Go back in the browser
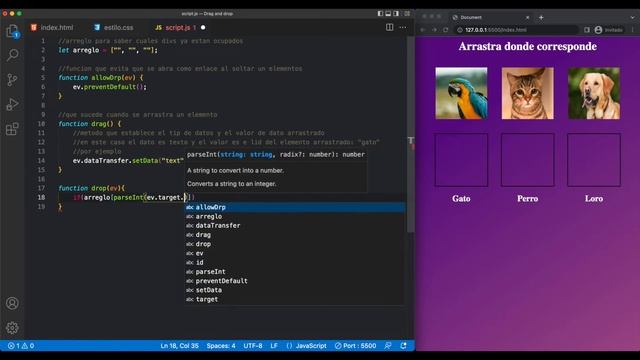Image resolution: width=640 pixels, height=360 pixels. coord(423,30)
